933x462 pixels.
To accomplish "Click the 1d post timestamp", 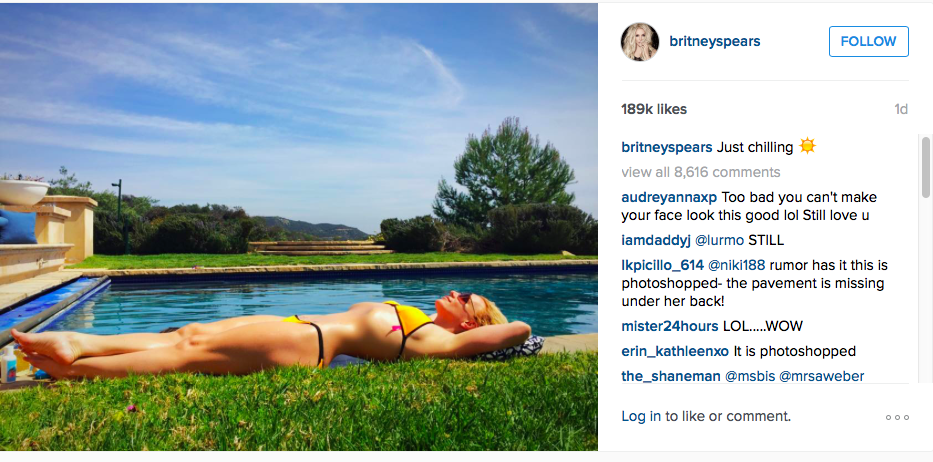I will (901, 110).
